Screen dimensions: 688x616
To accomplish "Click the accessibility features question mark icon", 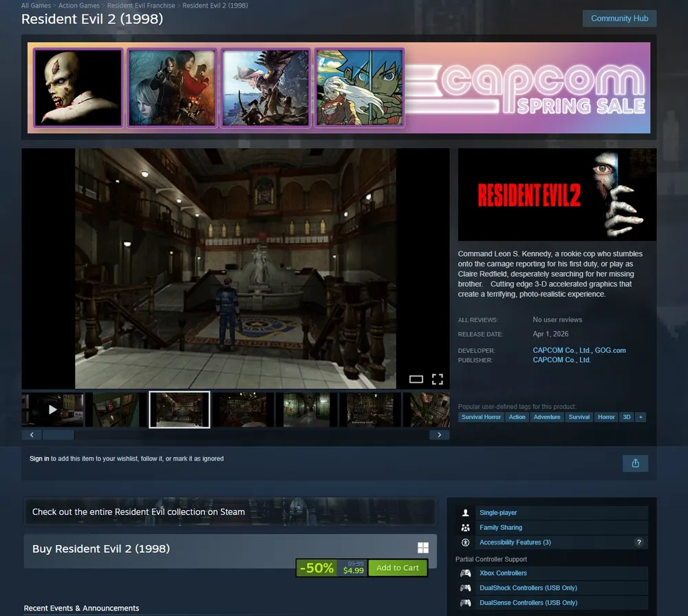I will tap(638, 542).
